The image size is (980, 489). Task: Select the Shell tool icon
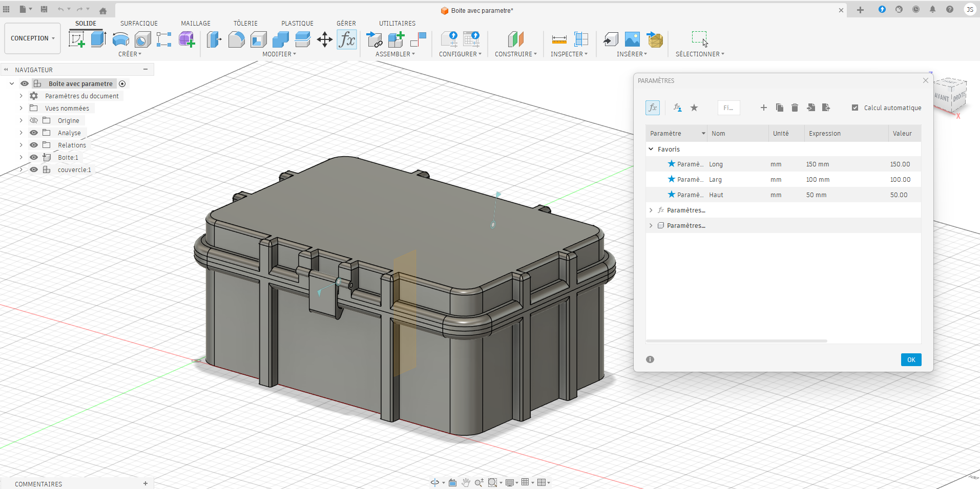258,39
